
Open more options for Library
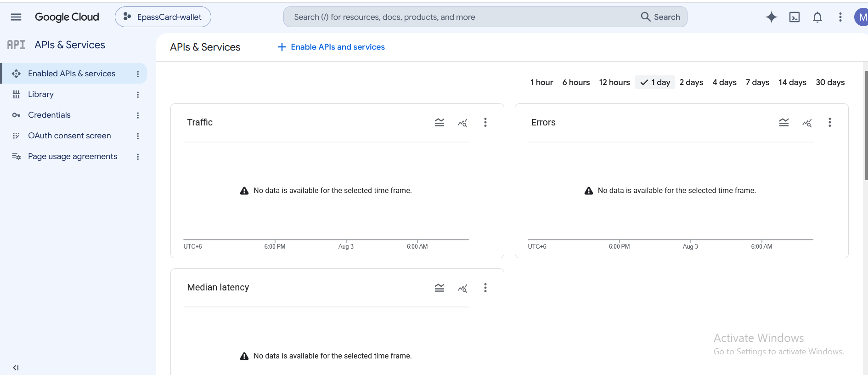pyautogui.click(x=138, y=95)
